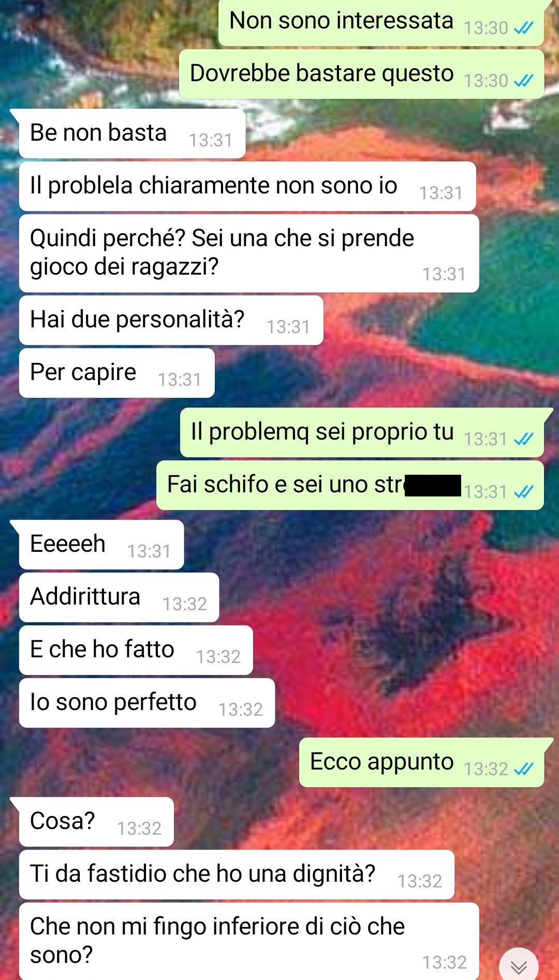Select the 'Io sono perfetto' message
Screen dimensions: 559x980
[x=147, y=703]
